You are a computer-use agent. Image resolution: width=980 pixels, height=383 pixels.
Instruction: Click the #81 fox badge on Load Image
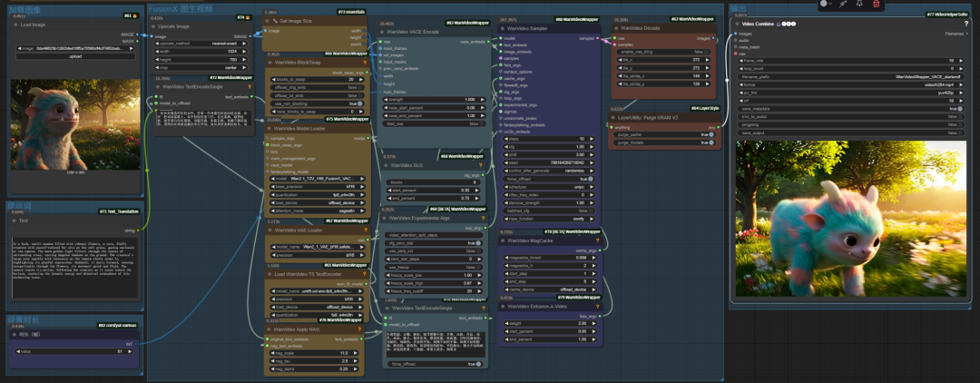click(131, 15)
